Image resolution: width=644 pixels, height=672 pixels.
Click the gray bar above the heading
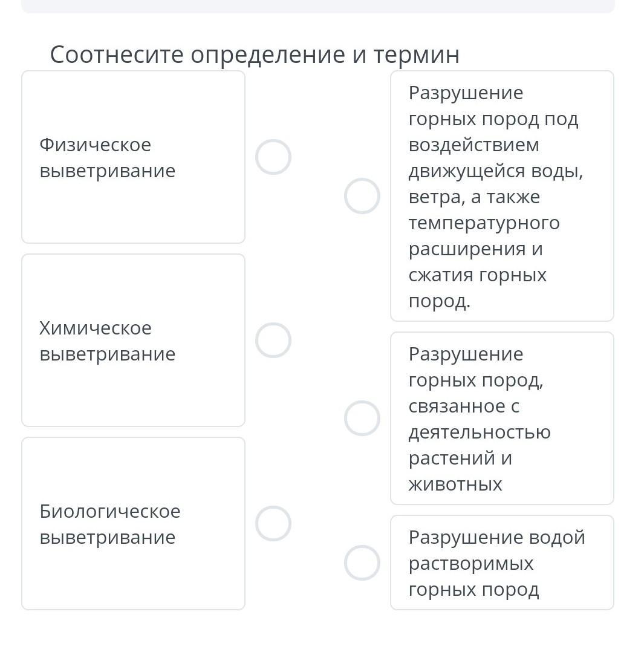pos(318,6)
